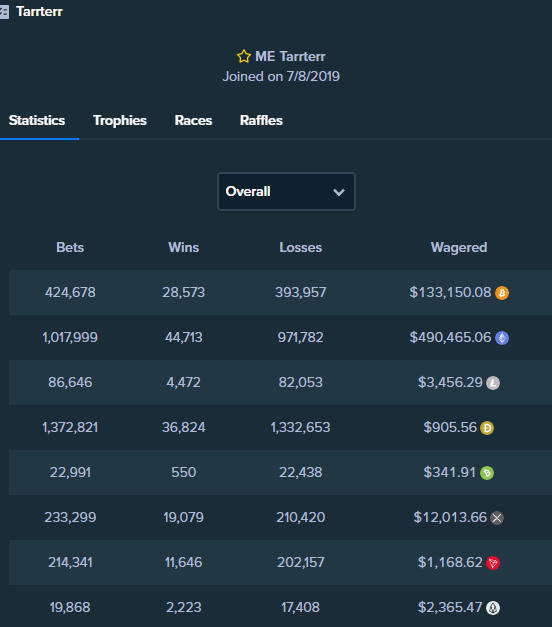Click the Ethereum coin icon
552x627 pixels.
click(x=502, y=338)
